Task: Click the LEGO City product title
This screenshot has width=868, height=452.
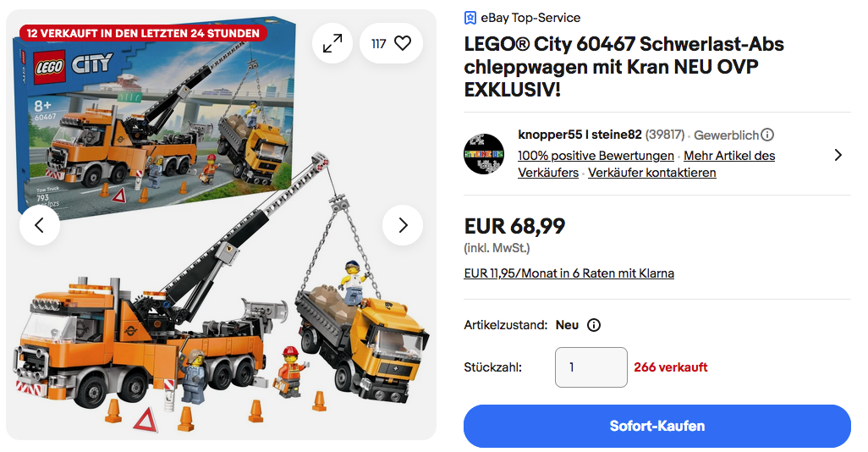Action: point(624,67)
